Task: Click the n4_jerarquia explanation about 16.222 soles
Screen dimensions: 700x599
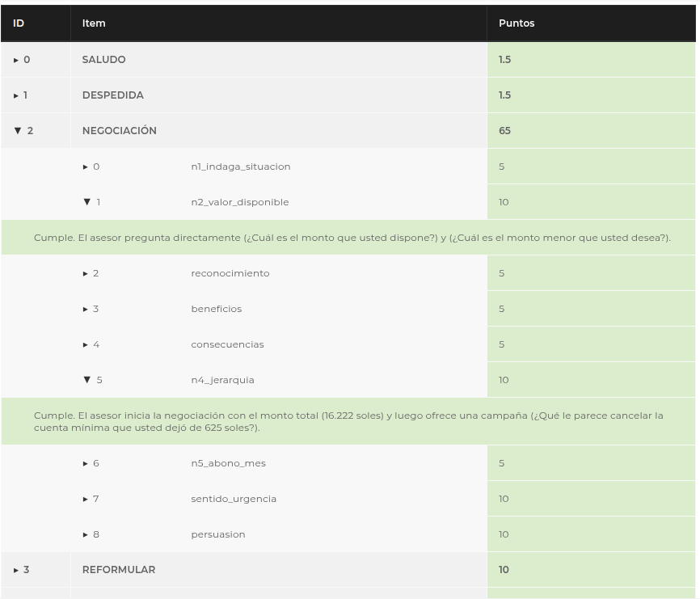Action: click(x=348, y=421)
